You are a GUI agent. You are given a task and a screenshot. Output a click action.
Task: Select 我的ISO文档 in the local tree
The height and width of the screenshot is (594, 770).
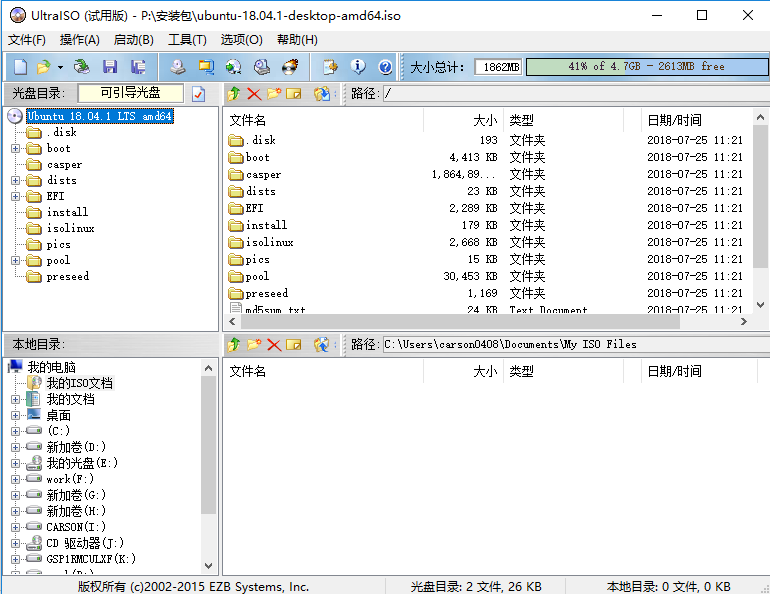click(80, 383)
